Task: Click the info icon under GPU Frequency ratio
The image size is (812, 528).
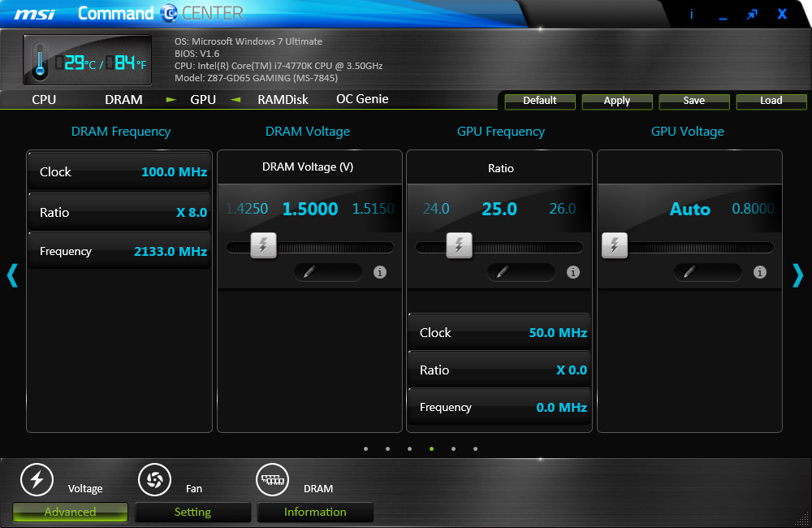Action: [x=572, y=272]
